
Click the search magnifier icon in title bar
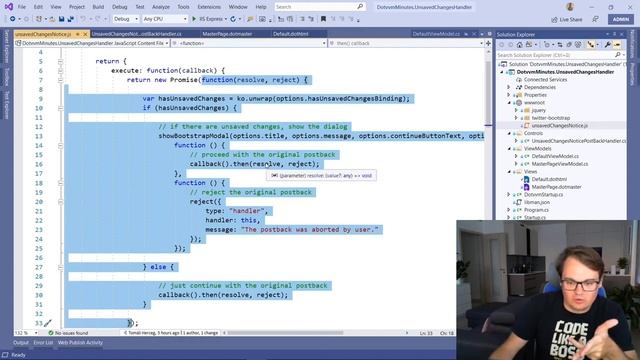tap(360, 7)
